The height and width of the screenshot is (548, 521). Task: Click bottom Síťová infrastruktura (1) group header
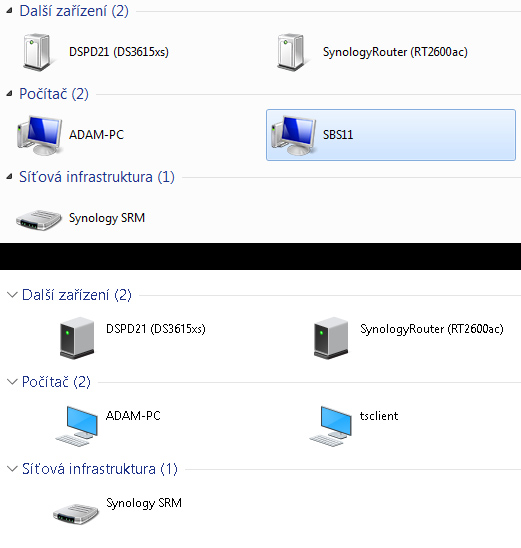[100, 469]
